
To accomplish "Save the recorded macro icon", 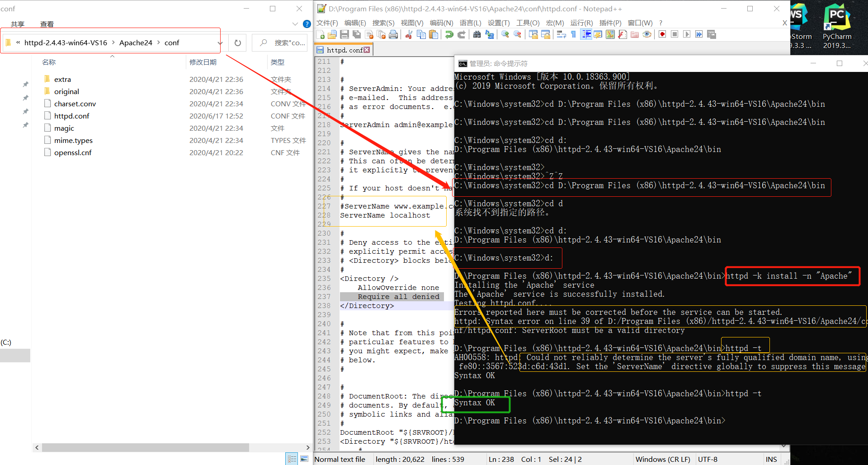I will coord(711,34).
